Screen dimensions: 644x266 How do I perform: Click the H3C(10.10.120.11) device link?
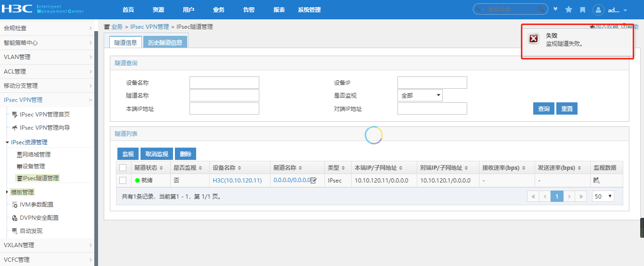click(237, 181)
